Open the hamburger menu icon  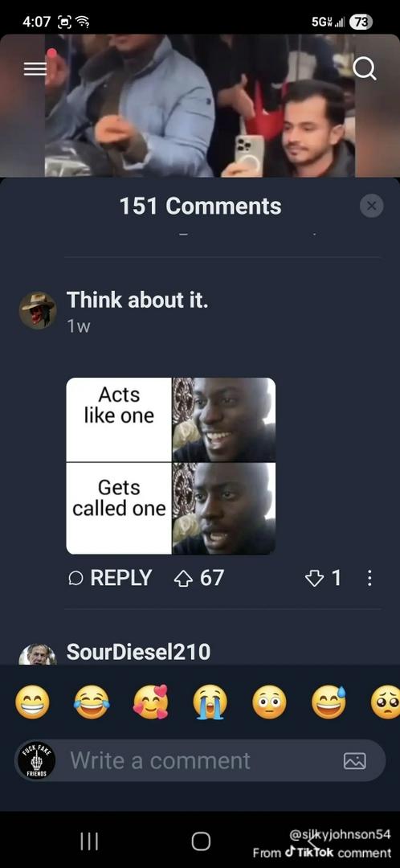(x=35, y=68)
